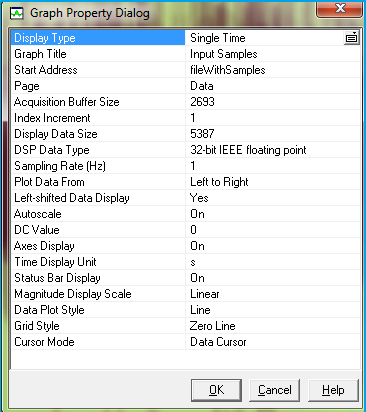The width and height of the screenshot is (366, 412).
Task: Select the Display Data Size label
Action: 56,134
